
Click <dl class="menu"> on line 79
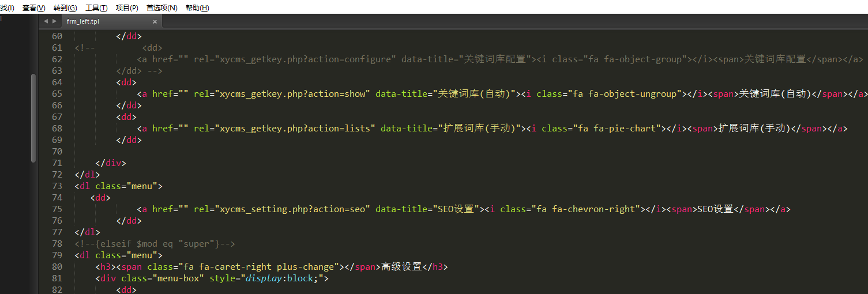[x=118, y=255]
